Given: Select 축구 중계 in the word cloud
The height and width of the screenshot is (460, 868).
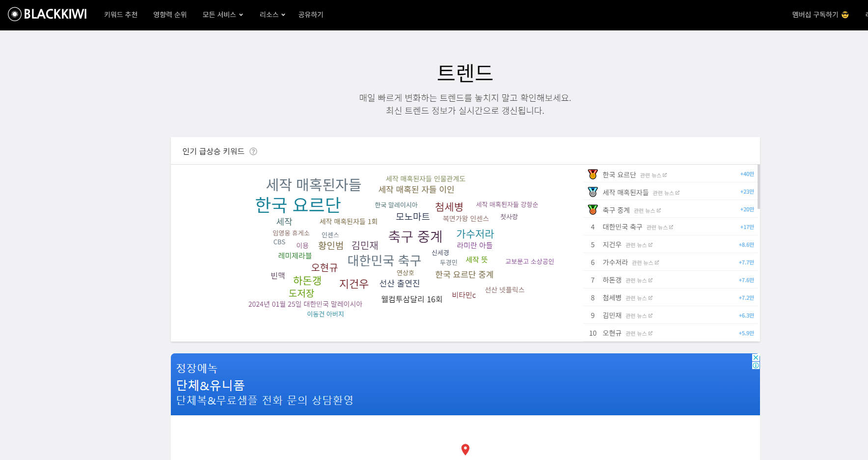Looking at the screenshot, I should click(415, 236).
